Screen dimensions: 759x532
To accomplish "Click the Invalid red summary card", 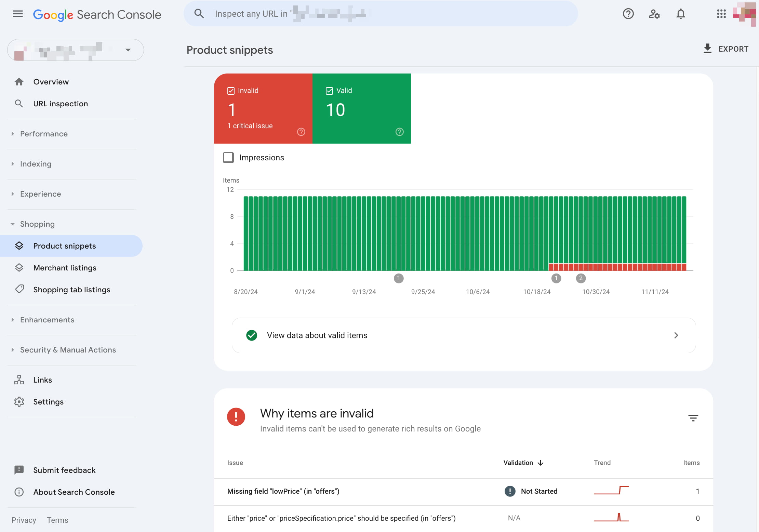I will coord(263,108).
